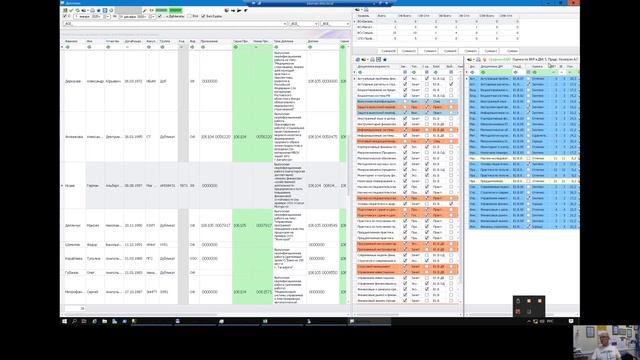Open the dropdown arrow of the main toolbar export icon
The width and height of the screenshot is (640, 360).
point(88,10)
